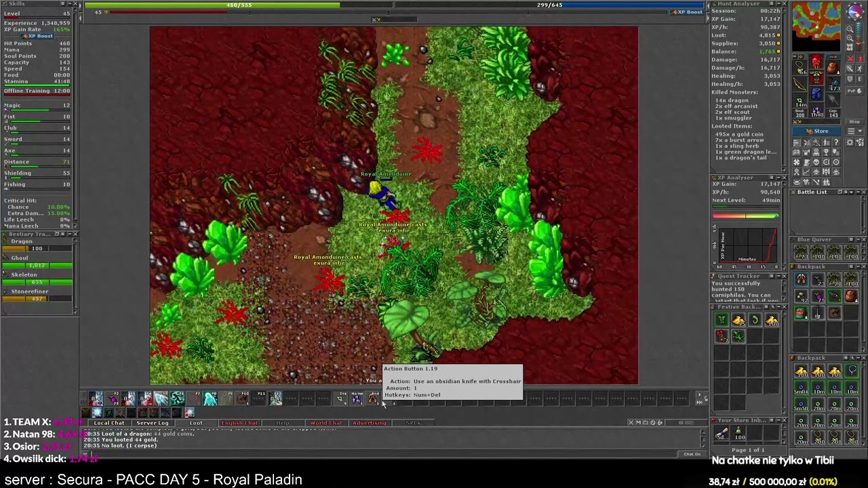Click the 100 gold coins stack in Festive Backpack
868x488 pixels.
point(772,320)
